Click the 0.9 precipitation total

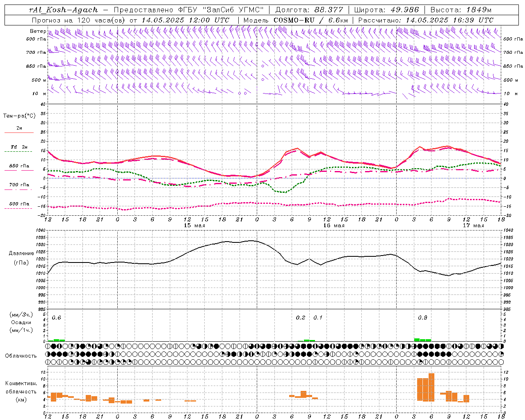pyautogui.click(x=422, y=318)
